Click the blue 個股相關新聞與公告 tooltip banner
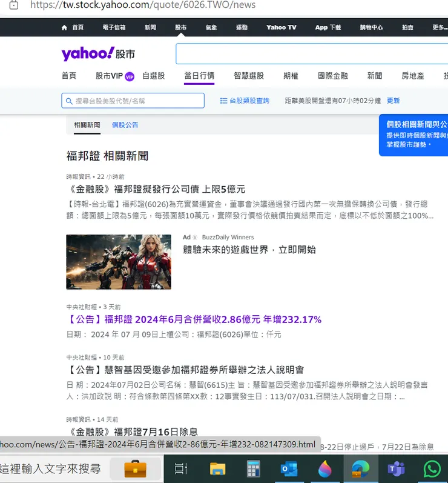 pos(413,135)
